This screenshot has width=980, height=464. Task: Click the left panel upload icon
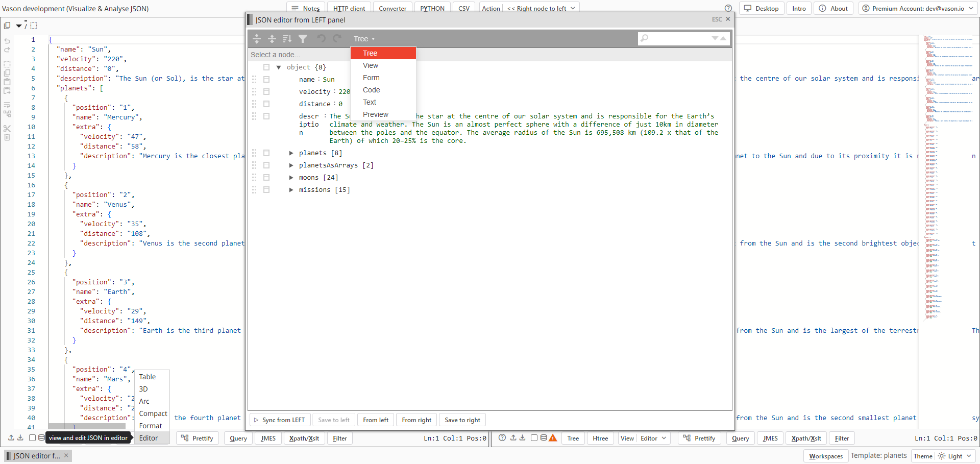tap(11, 438)
